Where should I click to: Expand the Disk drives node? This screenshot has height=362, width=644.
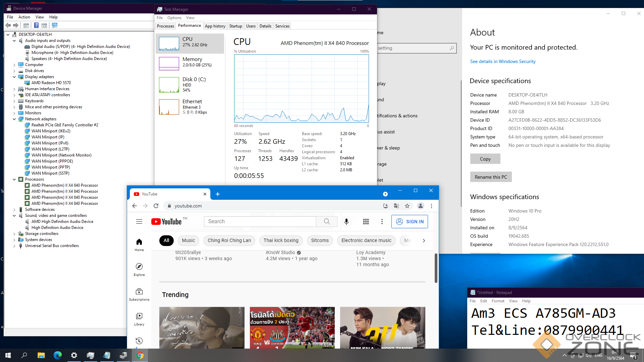point(14,71)
